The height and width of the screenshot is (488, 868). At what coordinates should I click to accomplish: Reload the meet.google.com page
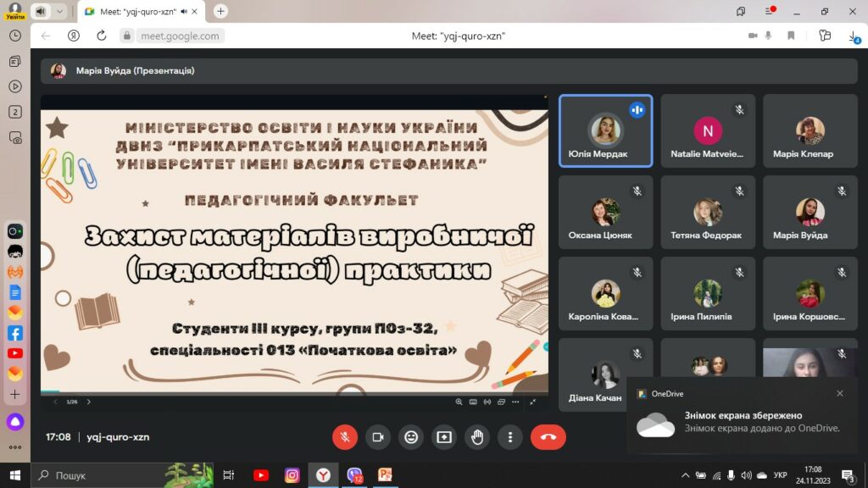[x=101, y=36]
